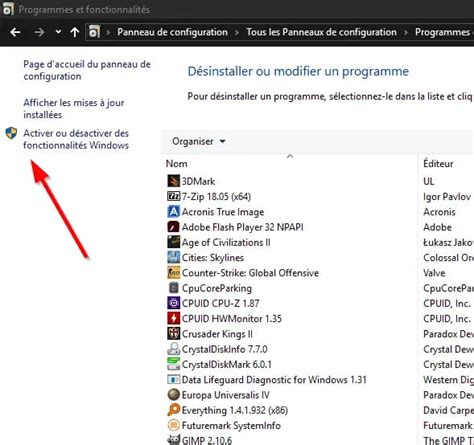Click the Adobe publisher cell

point(437,227)
